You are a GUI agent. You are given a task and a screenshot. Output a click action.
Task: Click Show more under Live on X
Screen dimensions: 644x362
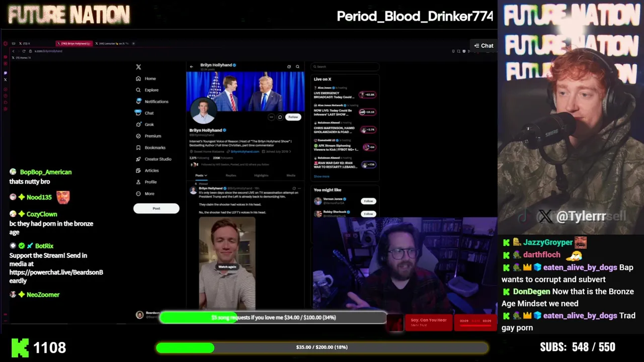tap(321, 176)
